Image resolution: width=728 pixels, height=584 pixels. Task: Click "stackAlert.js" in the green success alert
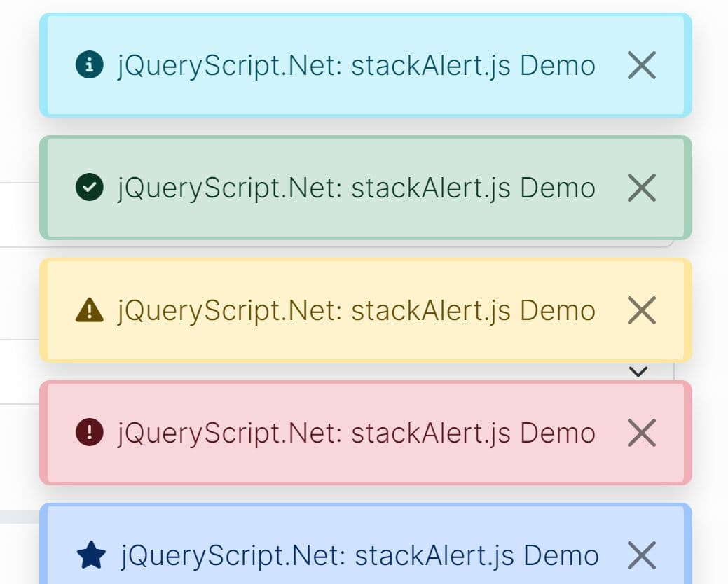(x=431, y=188)
